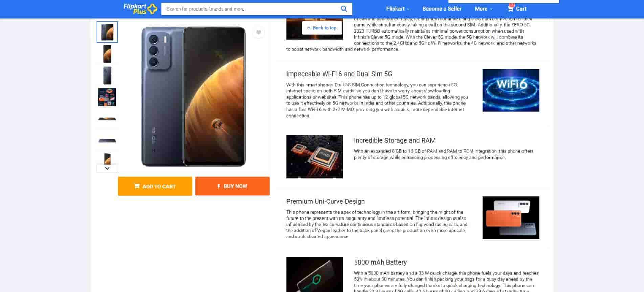The width and height of the screenshot is (644, 292).
Task: Click the BUY NOW button
Action: point(232,186)
